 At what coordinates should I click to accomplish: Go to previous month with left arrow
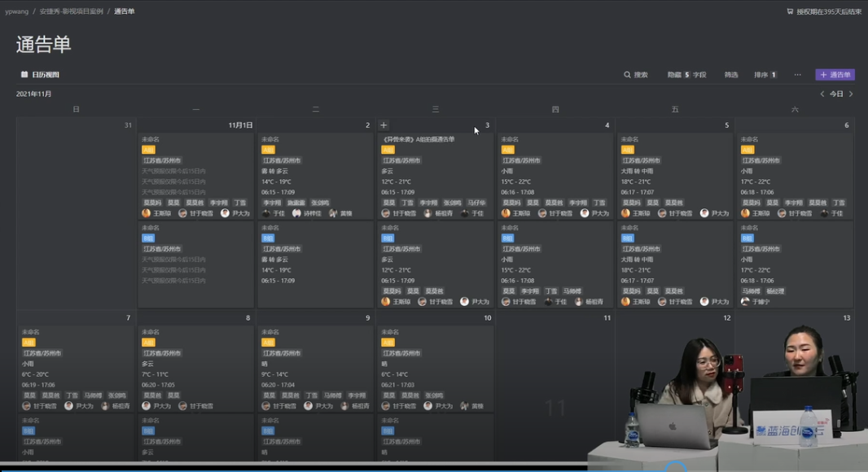click(822, 94)
